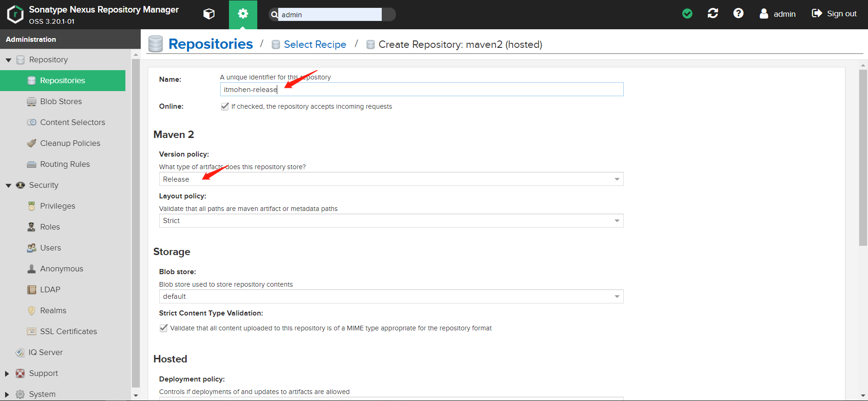Click the Blob Stores sidebar icon
The width and height of the screenshot is (868, 401).
(x=32, y=102)
